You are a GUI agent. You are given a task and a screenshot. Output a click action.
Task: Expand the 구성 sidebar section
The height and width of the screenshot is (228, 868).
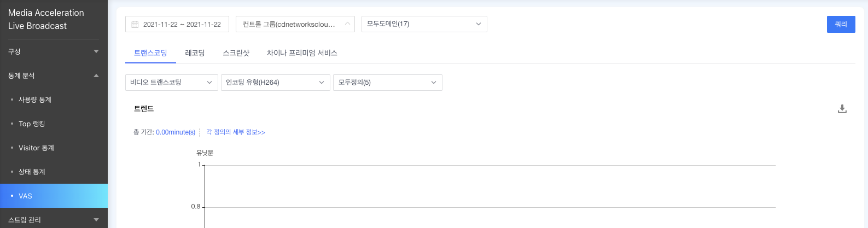click(x=54, y=51)
